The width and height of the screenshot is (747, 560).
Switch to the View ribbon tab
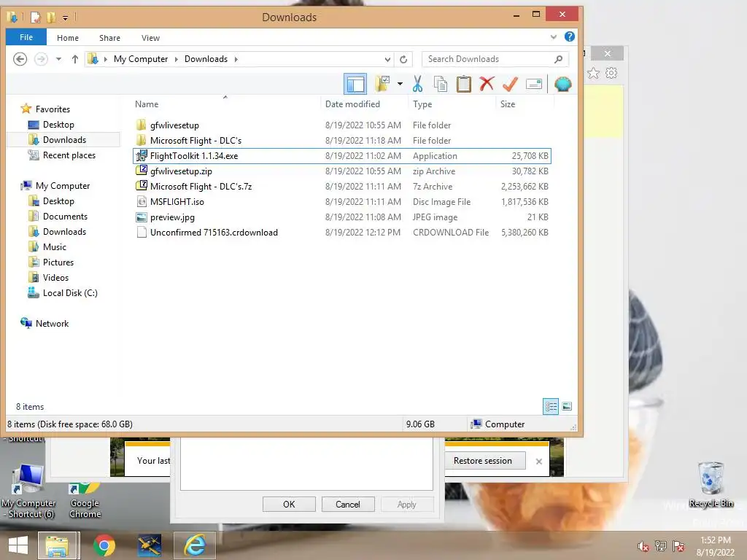tap(150, 38)
